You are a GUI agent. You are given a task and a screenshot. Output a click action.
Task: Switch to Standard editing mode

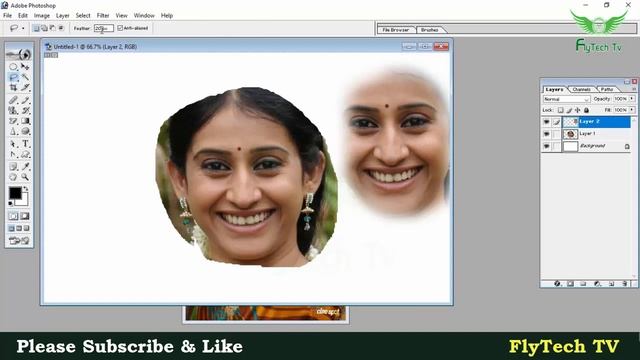point(13,216)
